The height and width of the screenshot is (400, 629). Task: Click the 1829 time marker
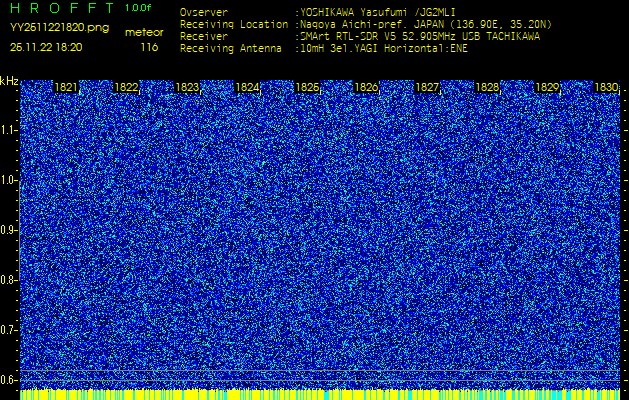pos(547,87)
